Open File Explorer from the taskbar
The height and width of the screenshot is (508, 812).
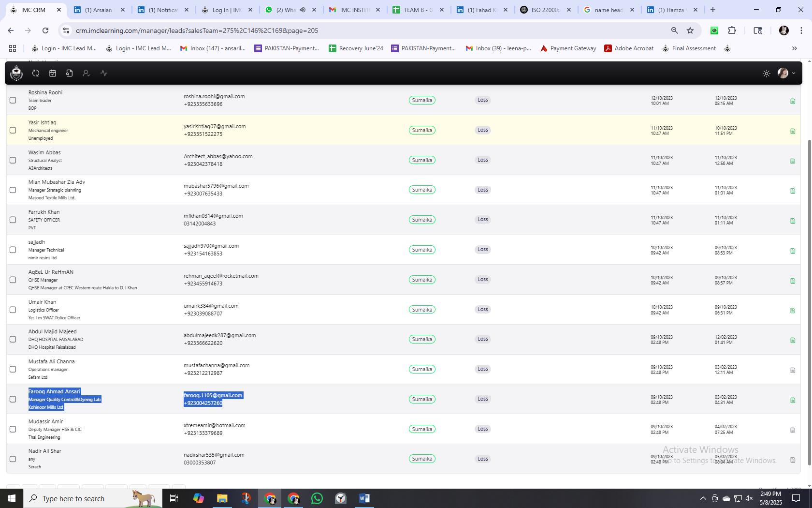pos(222,498)
